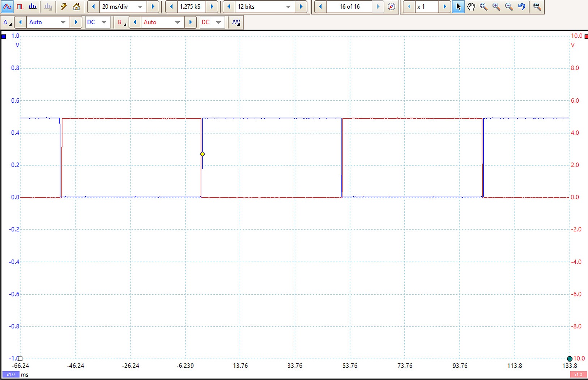The width and height of the screenshot is (588, 380).
Task: Click the zoom to full view icon
Action: [537, 7]
